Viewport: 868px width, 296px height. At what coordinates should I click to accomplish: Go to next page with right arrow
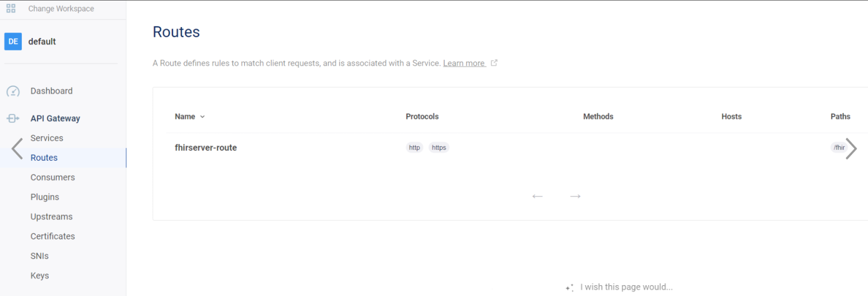pyautogui.click(x=576, y=196)
